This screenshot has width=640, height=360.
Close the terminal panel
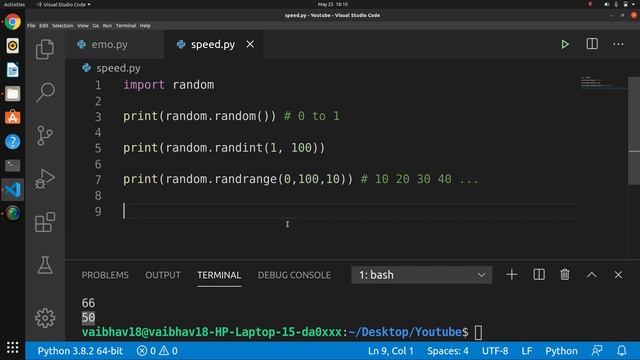(x=618, y=275)
